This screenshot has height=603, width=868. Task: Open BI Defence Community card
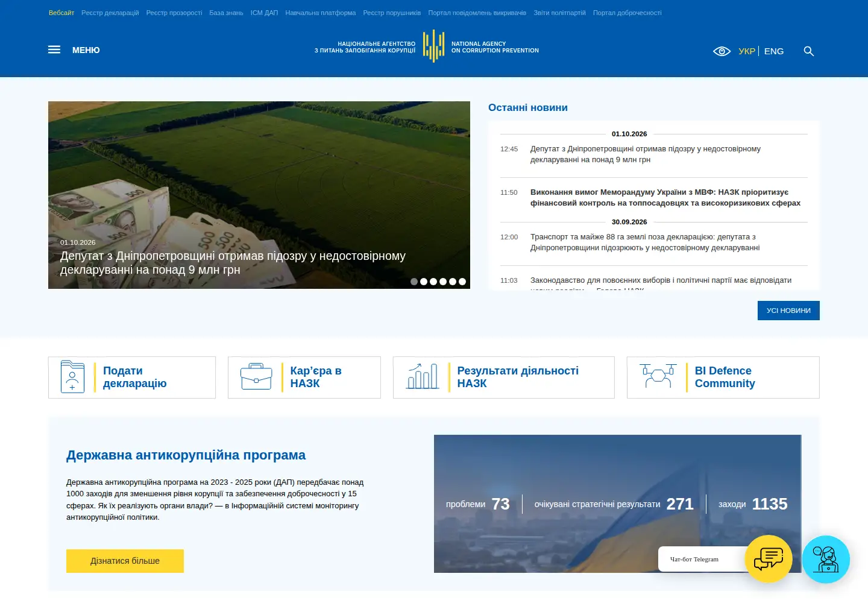723,377
